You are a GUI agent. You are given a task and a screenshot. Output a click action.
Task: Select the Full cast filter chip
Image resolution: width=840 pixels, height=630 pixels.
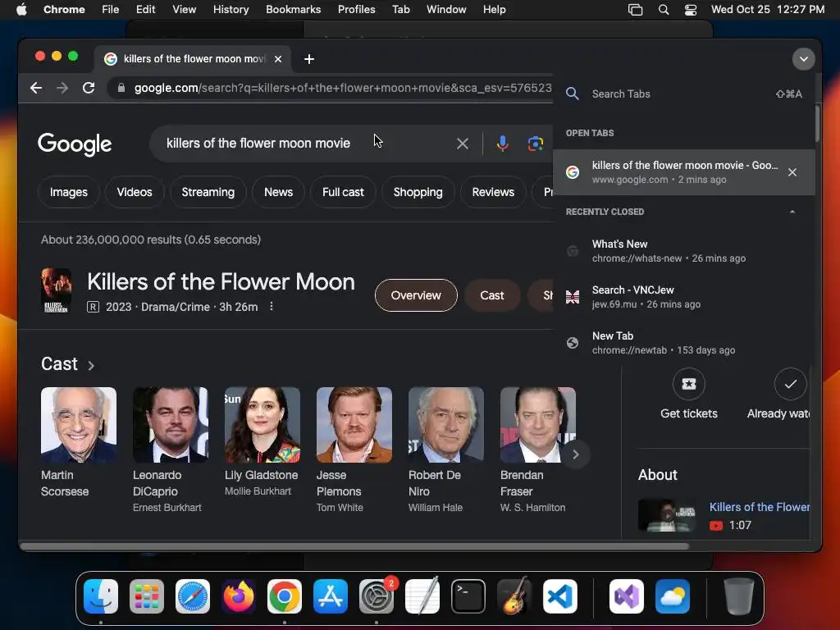click(x=343, y=192)
